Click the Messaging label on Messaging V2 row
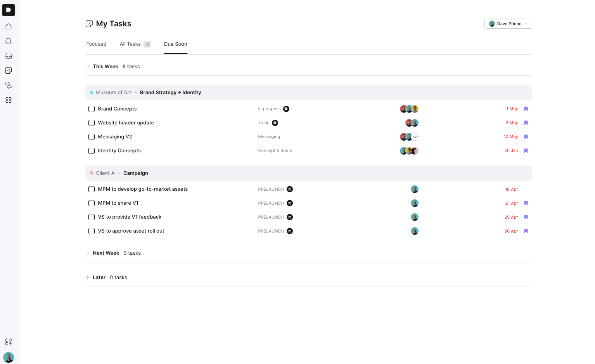Image resolution: width=595 pixels, height=364 pixels. tap(269, 137)
